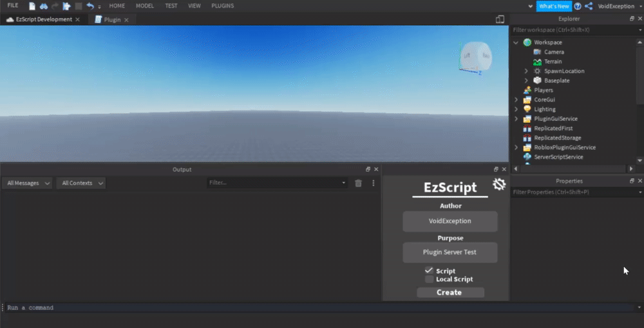Expand the Lighting node
The image size is (644, 328).
pyautogui.click(x=516, y=109)
